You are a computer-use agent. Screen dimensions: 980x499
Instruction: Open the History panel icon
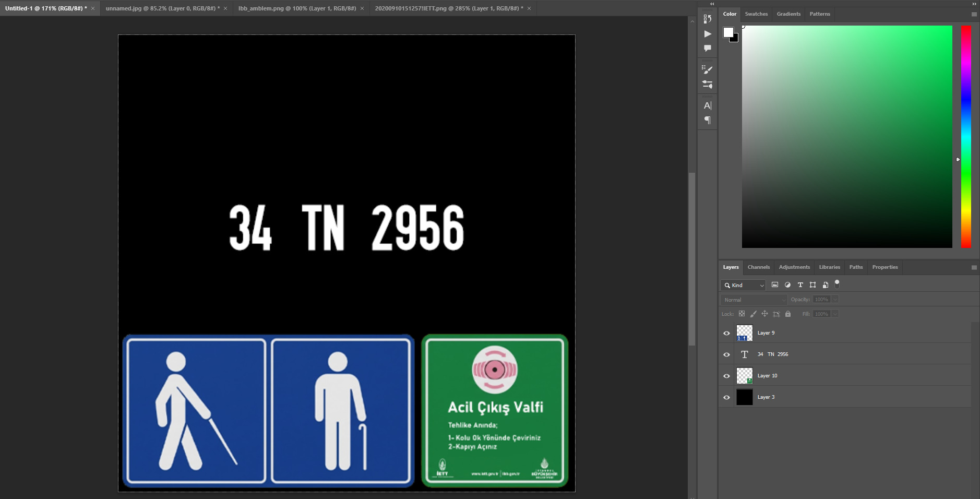707,19
